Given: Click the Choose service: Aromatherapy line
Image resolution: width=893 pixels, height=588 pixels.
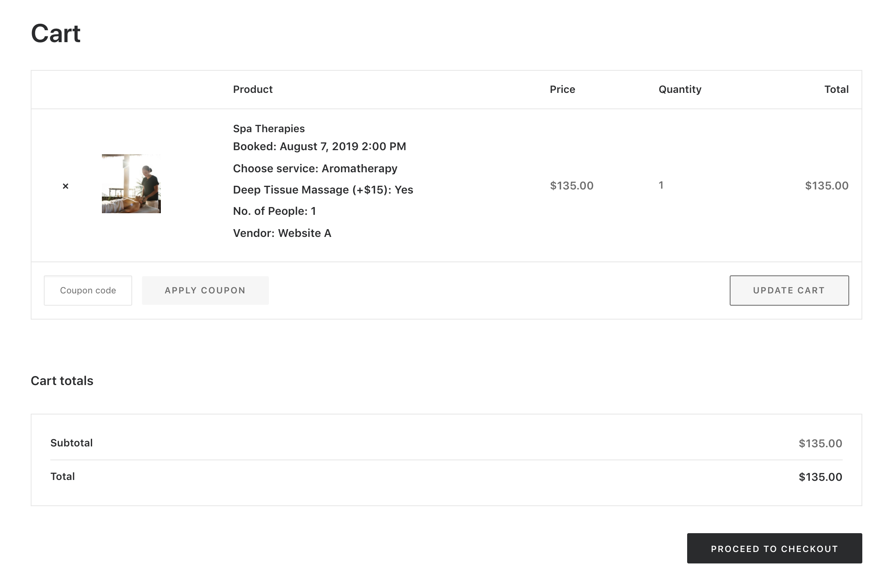Looking at the screenshot, I should click(315, 169).
